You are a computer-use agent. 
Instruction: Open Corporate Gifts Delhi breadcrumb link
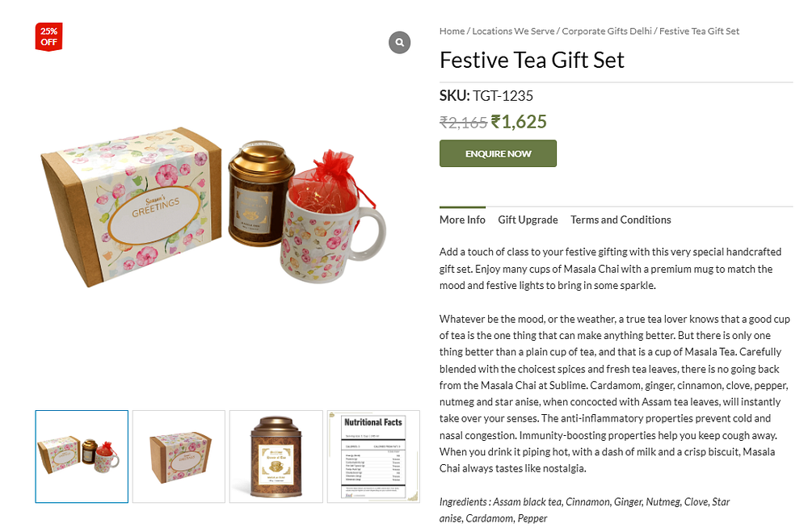(607, 31)
